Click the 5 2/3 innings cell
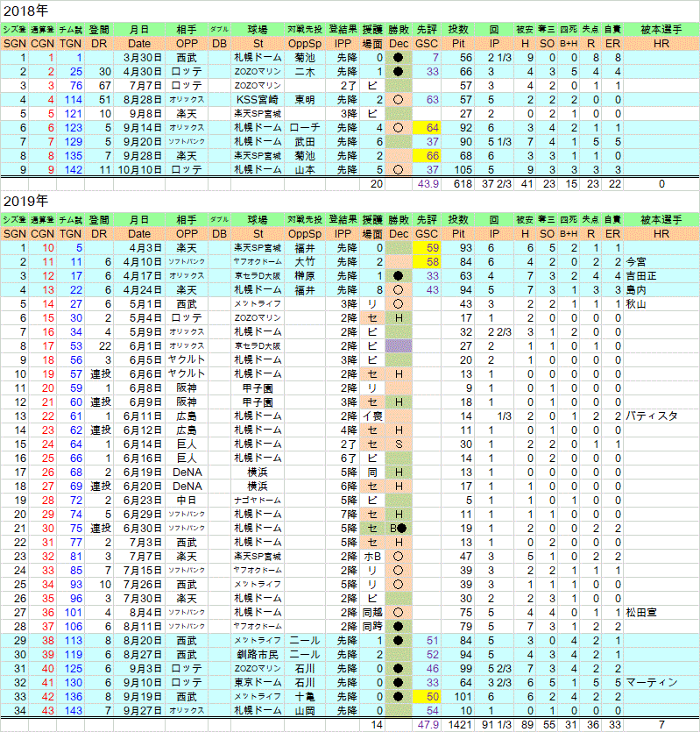Viewport: 700px width, 732px height. (x=494, y=668)
